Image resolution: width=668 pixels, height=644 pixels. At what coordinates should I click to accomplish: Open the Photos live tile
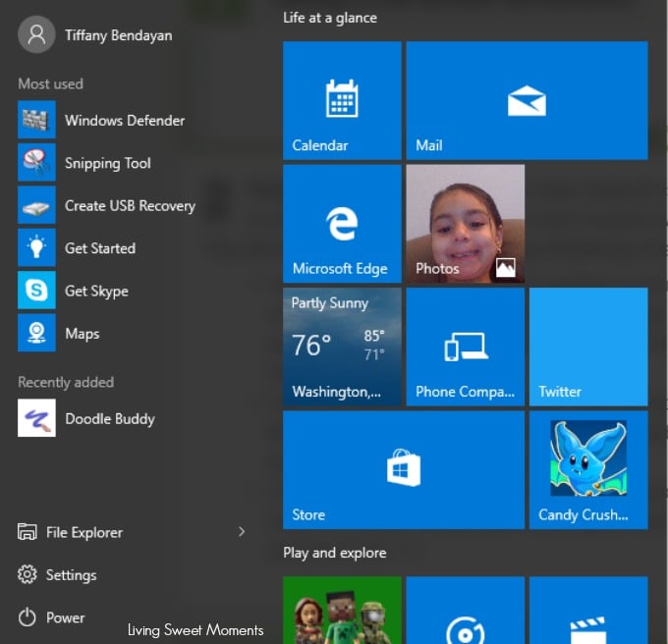pos(466,224)
